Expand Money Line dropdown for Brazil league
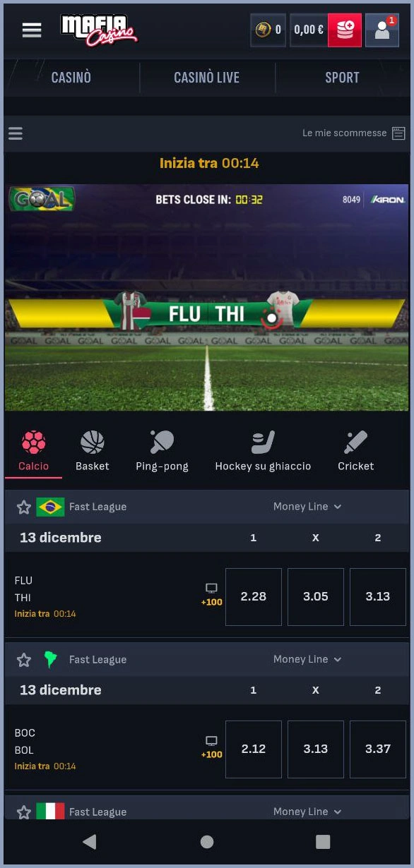The width and height of the screenshot is (414, 868). click(x=307, y=507)
